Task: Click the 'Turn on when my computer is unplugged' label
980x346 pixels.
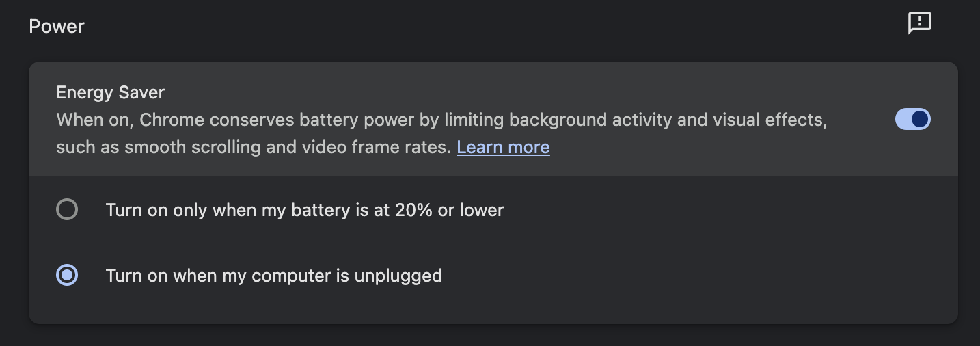Action: pyautogui.click(x=273, y=276)
